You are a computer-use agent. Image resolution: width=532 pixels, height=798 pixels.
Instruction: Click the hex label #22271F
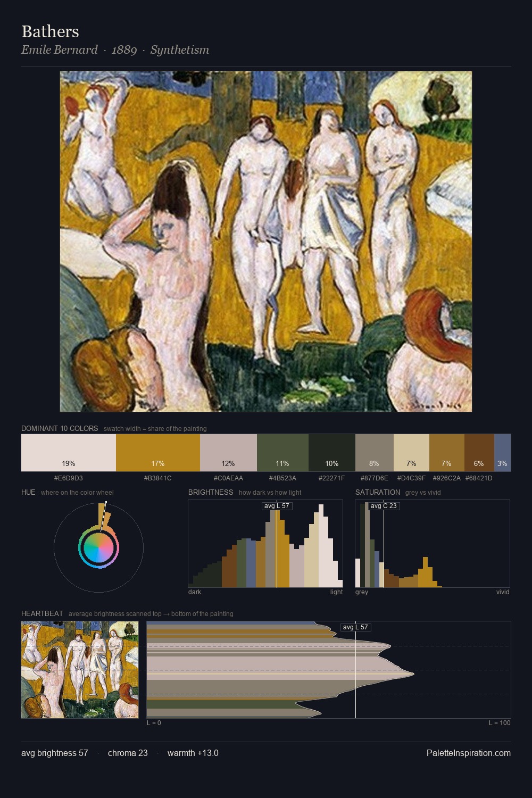[x=332, y=478]
